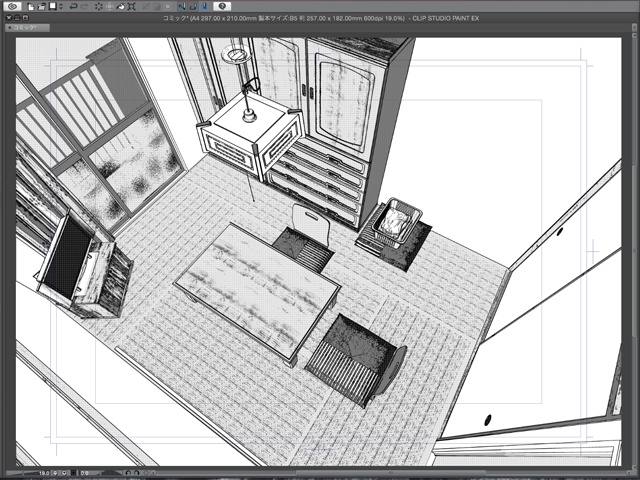Undo the last action
Viewport: 640px width, 480px height.
(73, 7)
